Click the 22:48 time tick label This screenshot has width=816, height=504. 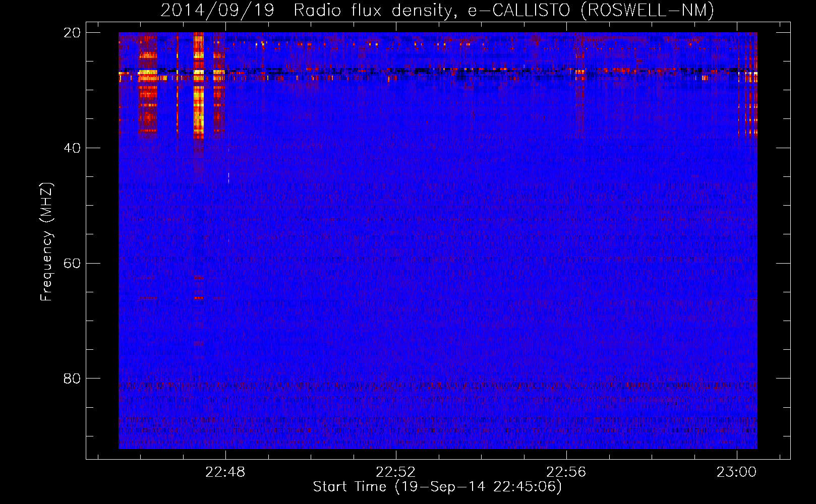[x=225, y=472]
